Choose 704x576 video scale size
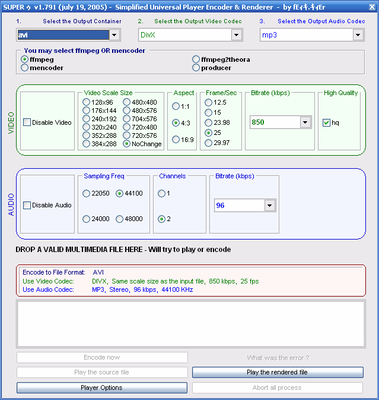This screenshot has width=379, height=400. (x=127, y=119)
